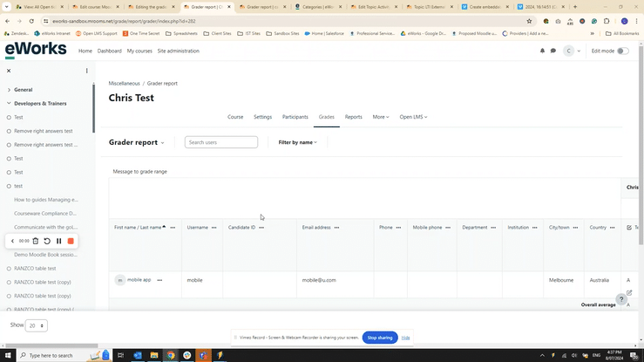Open the user account menu dropdown
The height and width of the screenshot is (362, 644).
pyautogui.click(x=572, y=51)
